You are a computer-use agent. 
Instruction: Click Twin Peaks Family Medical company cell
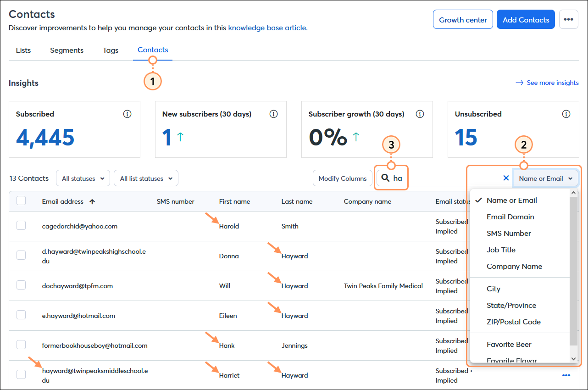pos(383,286)
